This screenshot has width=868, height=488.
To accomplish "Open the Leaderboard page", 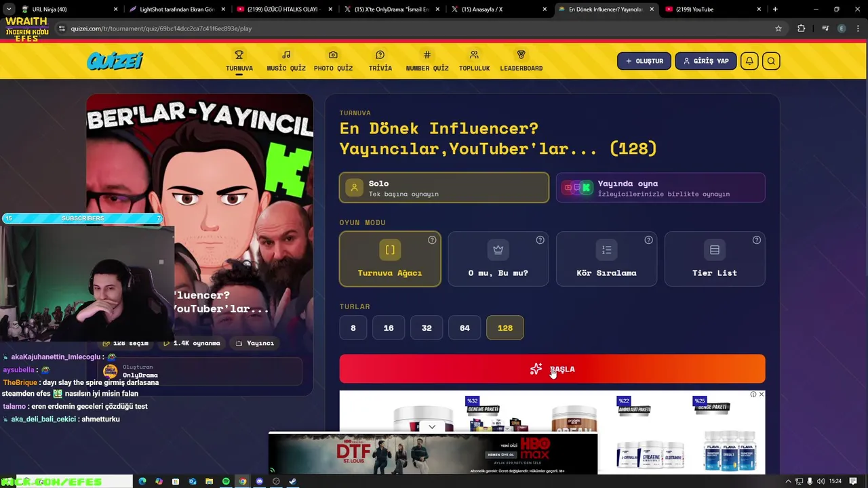I will point(521,60).
